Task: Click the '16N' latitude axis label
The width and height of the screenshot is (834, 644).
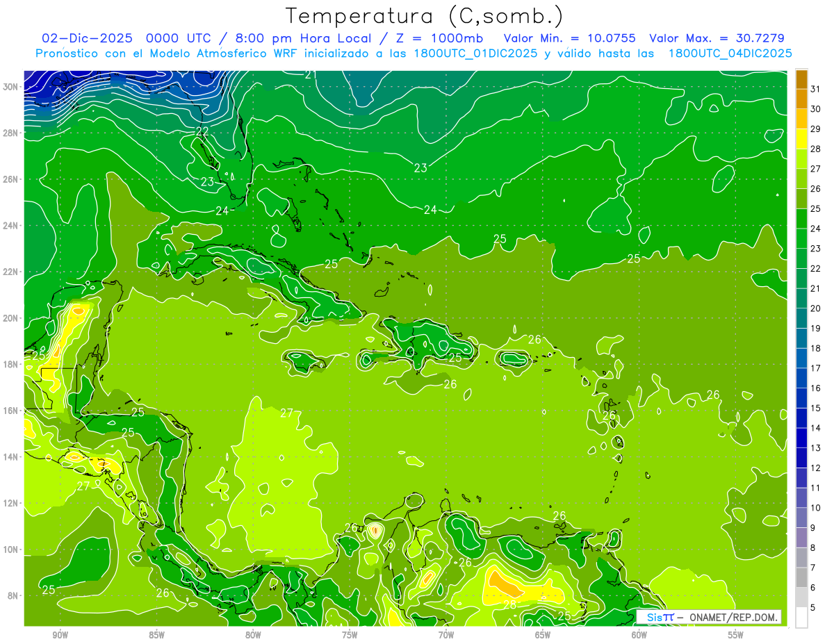Action: click(x=12, y=411)
